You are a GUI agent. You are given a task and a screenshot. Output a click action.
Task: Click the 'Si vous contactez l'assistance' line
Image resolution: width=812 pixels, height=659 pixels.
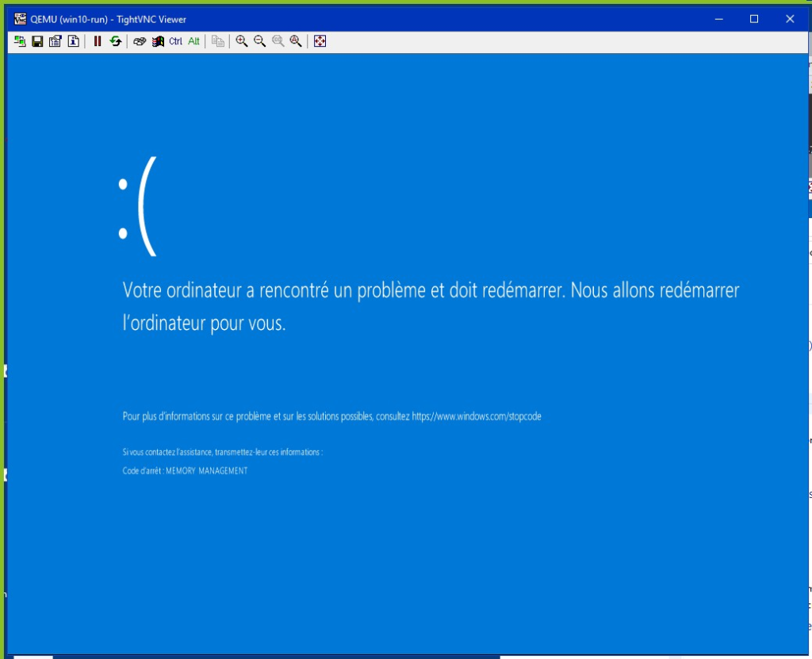pyautogui.click(x=223, y=452)
